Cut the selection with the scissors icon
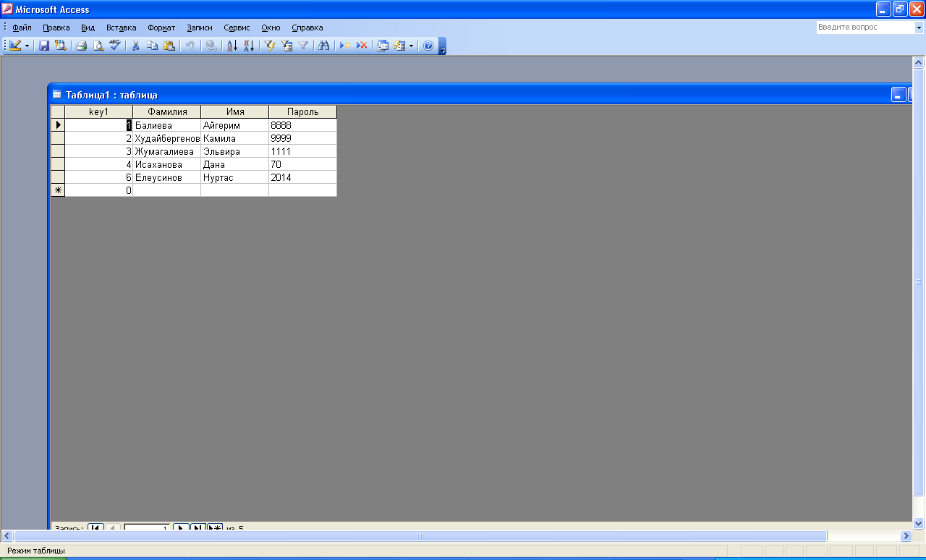 [135, 46]
